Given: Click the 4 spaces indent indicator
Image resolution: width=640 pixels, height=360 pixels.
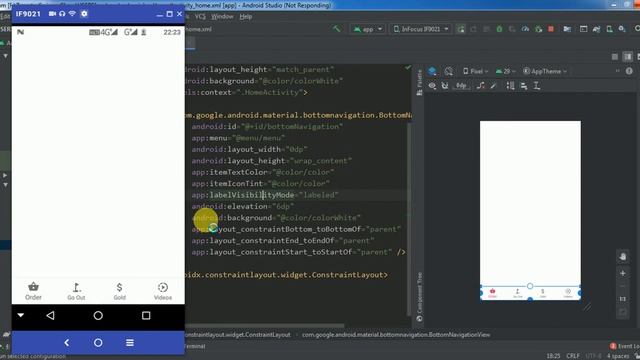Looking at the screenshot, I should coord(618,356).
